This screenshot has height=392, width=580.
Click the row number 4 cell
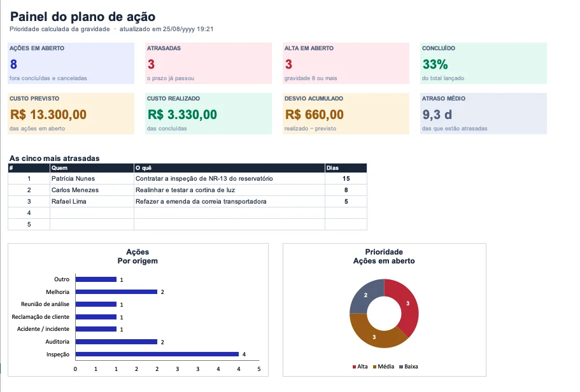click(29, 213)
